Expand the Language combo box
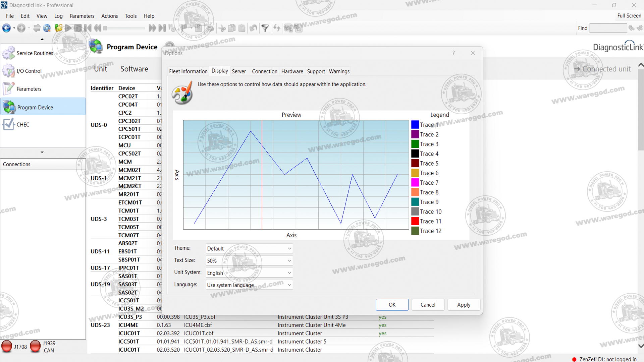 (x=249, y=285)
